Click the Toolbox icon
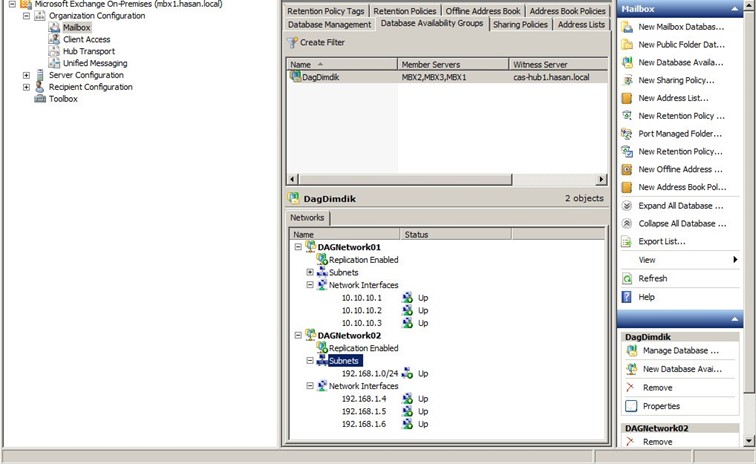The image size is (756, 464). (40, 99)
